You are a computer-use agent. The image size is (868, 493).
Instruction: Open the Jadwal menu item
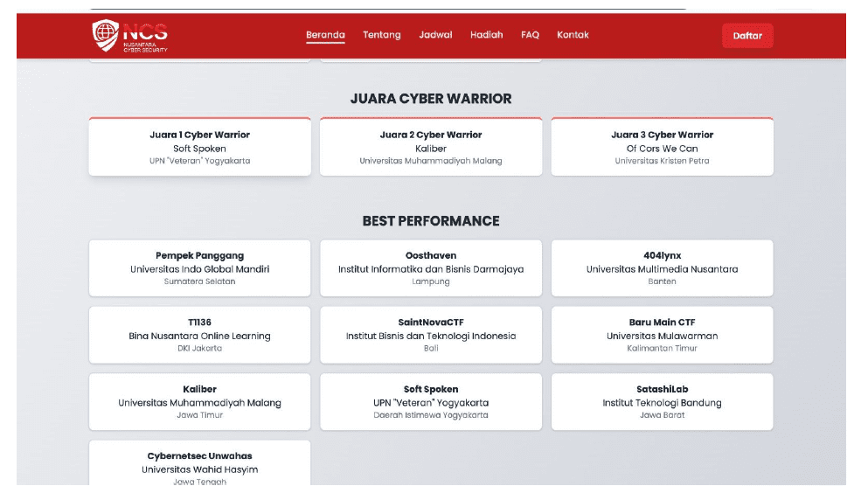point(435,35)
